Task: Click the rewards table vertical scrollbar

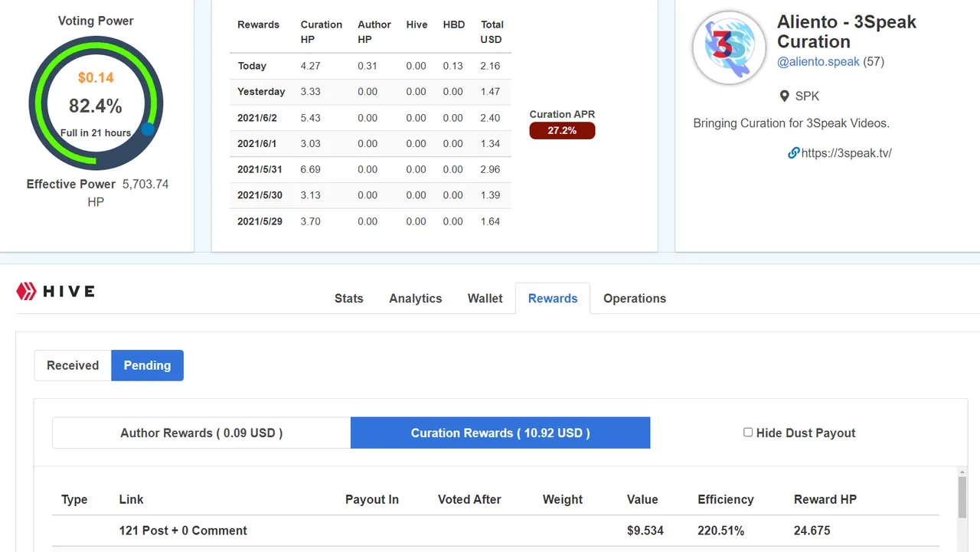Action: [x=962, y=498]
